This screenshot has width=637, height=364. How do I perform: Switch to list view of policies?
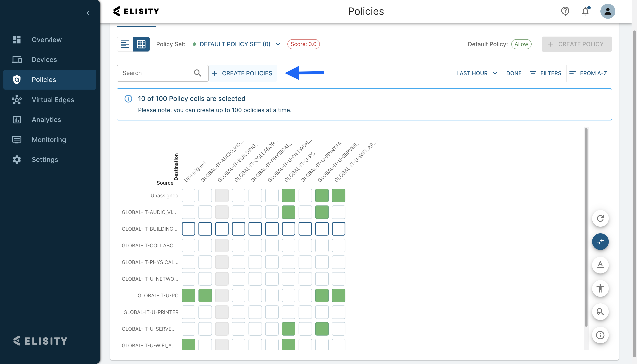tap(125, 44)
